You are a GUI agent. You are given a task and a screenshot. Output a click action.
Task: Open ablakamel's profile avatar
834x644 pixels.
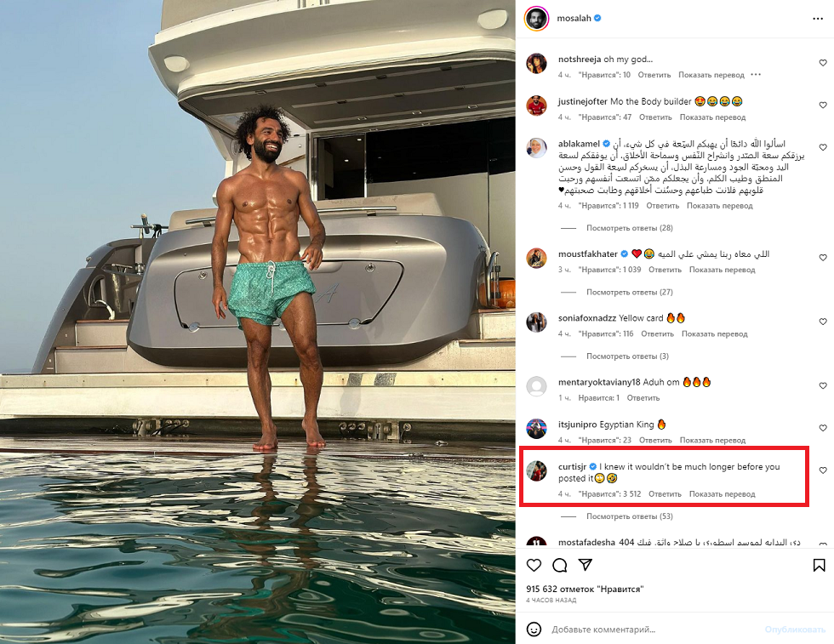click(536, 147)
